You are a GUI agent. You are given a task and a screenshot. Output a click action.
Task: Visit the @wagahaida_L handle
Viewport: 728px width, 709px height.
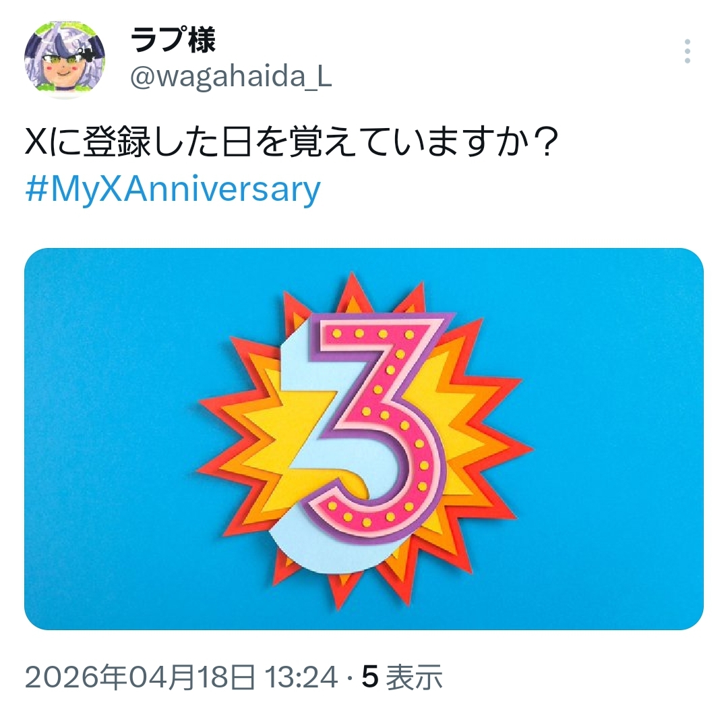(231, 77)
